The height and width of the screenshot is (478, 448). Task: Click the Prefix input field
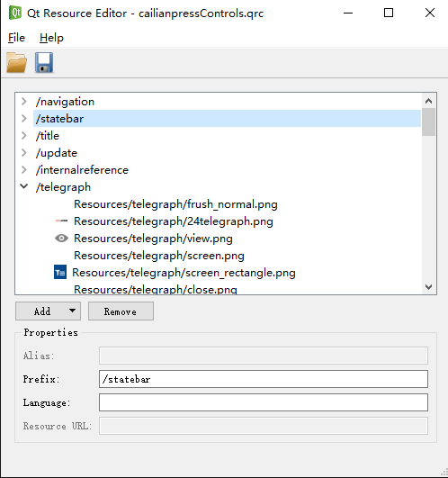[x=264, y=379]
